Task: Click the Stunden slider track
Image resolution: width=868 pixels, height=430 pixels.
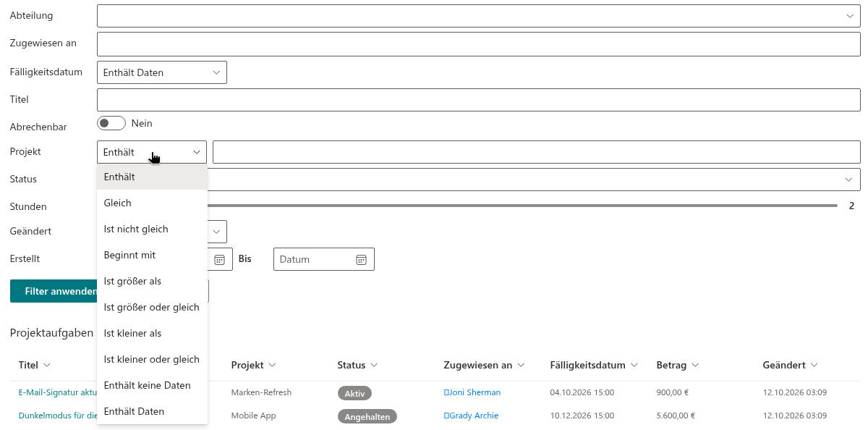Action: 522,206
